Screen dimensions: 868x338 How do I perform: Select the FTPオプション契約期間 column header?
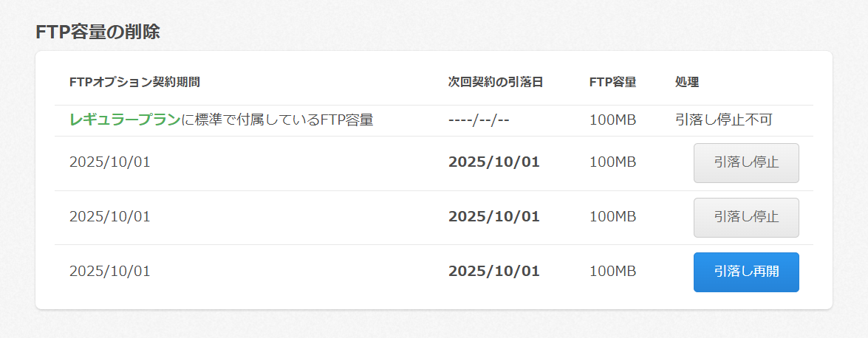[134, 82]
